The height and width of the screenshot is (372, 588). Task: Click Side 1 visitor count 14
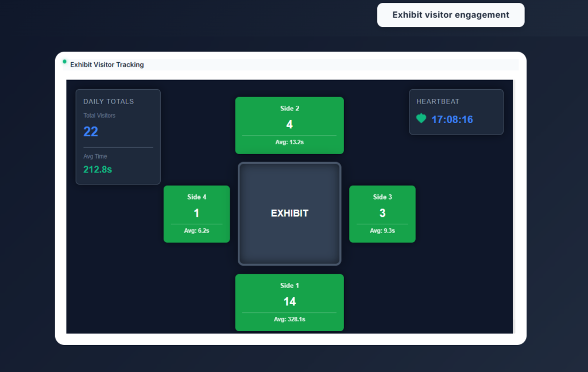pos(289,302)
